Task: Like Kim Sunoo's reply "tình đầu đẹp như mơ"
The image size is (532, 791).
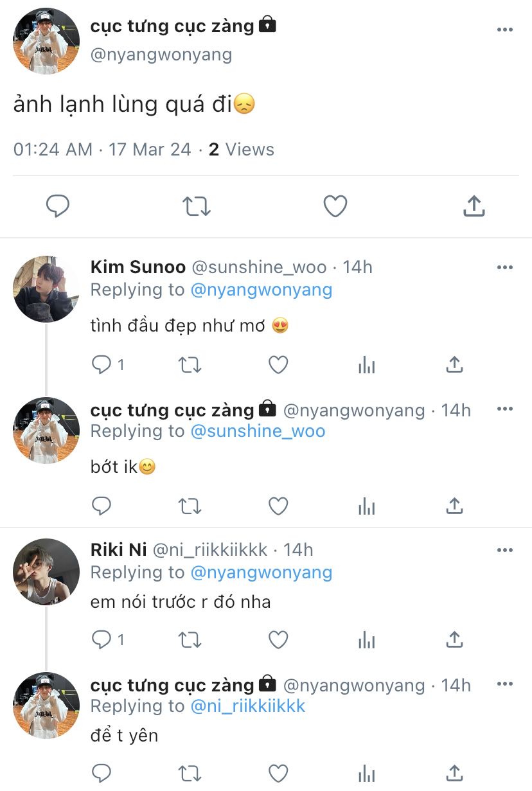Action: pos(278,365)
